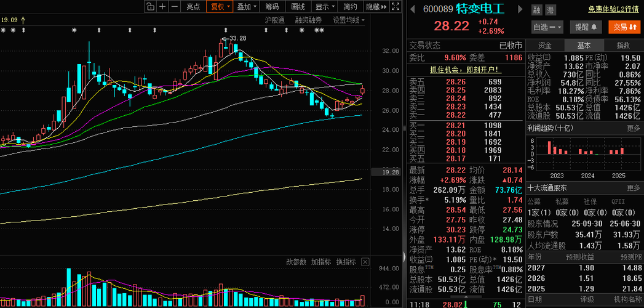Toggle 融资融券 overlay on chart

tap(308, 19)
